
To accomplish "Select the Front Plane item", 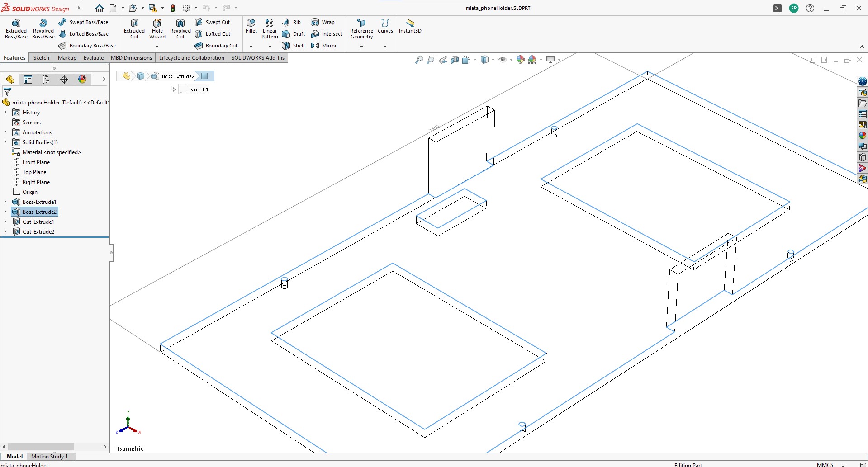I will click(31, 162).
